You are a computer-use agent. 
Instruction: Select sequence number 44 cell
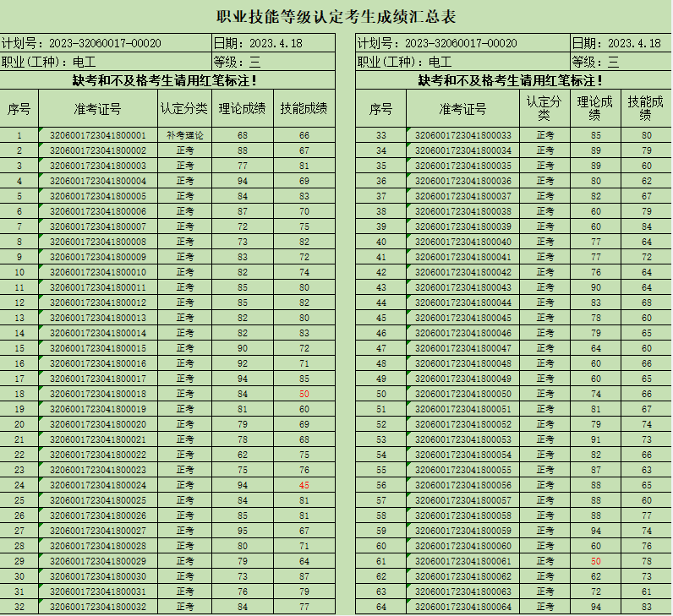[x=380, y=303]
